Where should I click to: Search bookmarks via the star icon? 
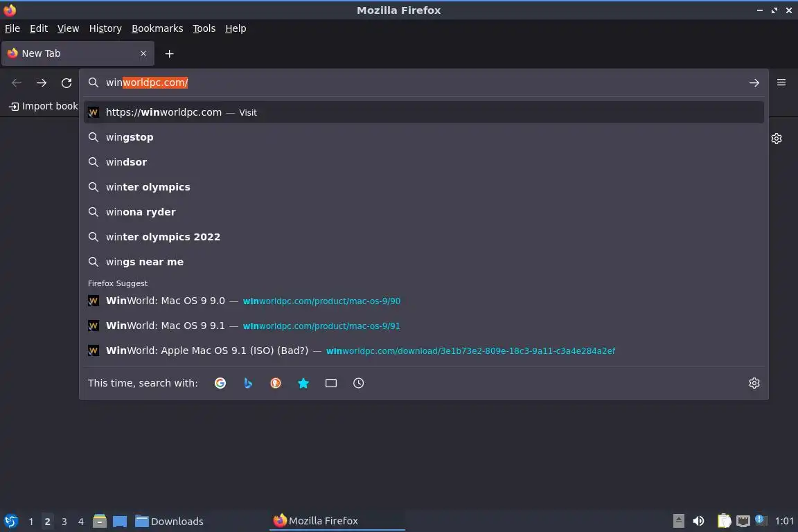pyautogui.click(x=303, y=383)
